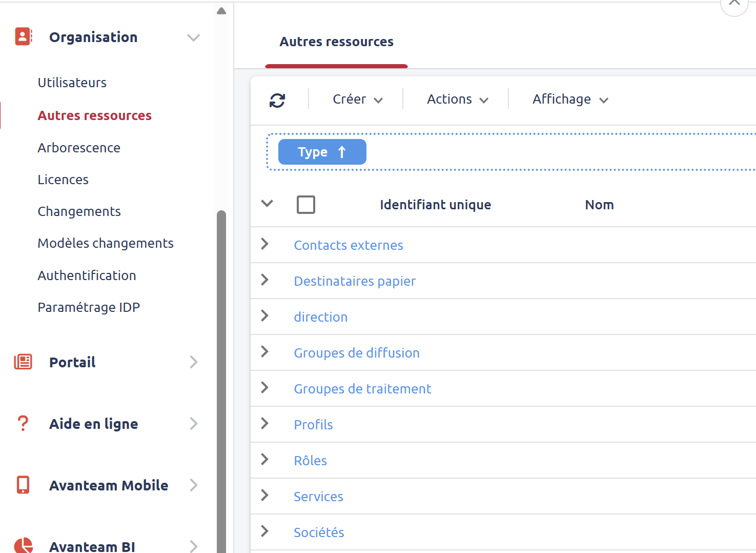Click the ascending sort arrow on Type

(341, 152)
